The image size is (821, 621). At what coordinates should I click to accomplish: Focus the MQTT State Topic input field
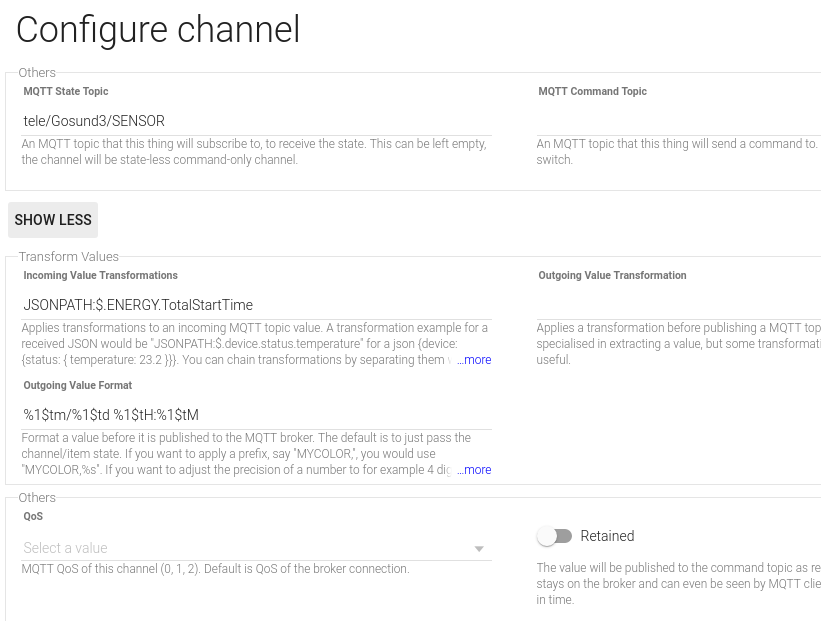coord(256,121)
